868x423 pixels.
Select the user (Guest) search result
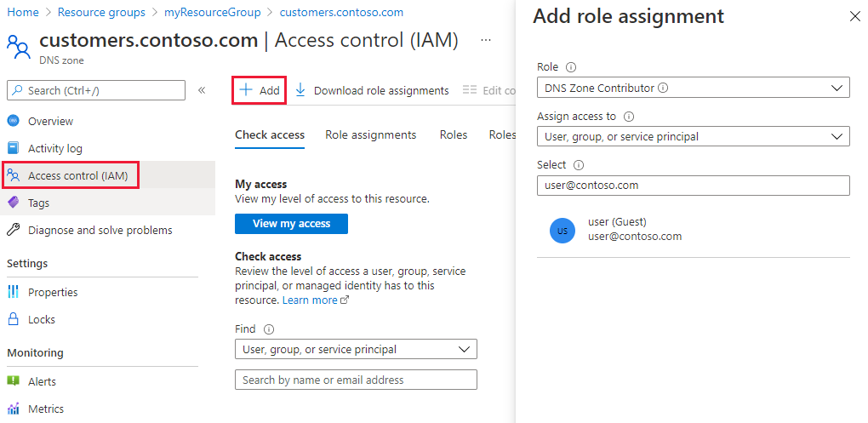coord(634,229)
